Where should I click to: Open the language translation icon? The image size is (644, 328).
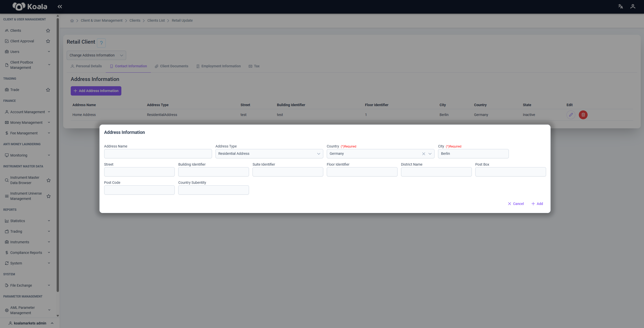[620, 7]
